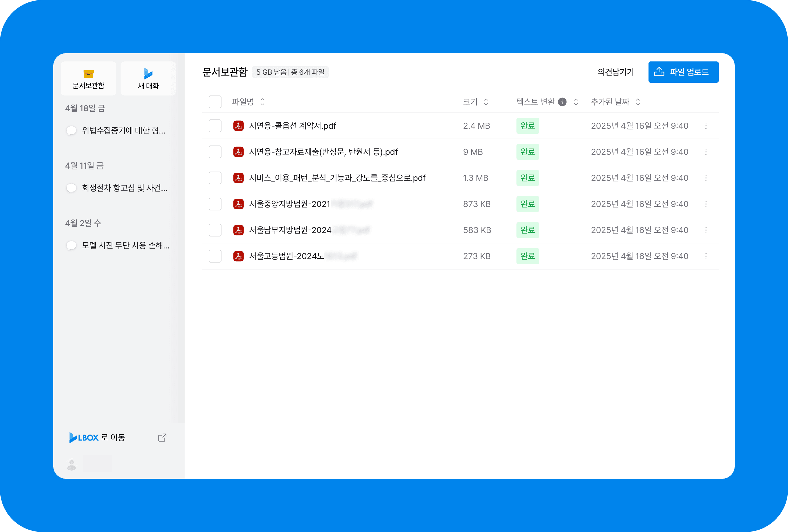788x532 pixels.
Task: Click 완료 badge on 2.4 MB row
Action: coord(528,126)
